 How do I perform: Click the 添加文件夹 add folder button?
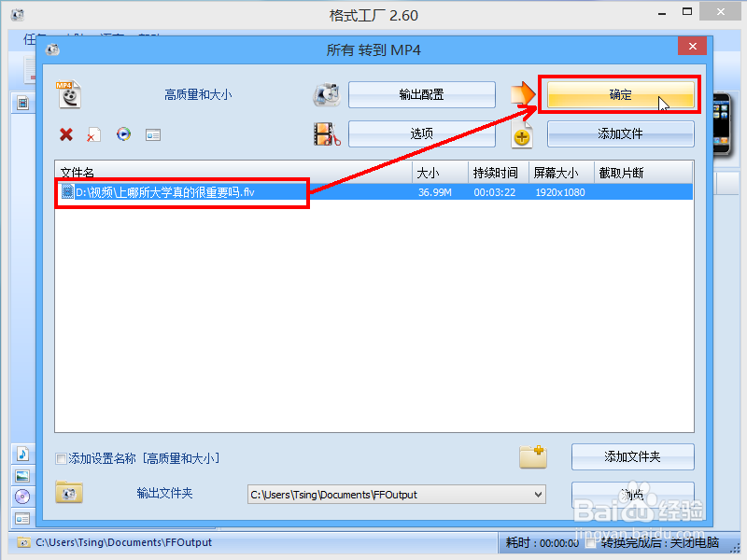click(x=633, y=456)
